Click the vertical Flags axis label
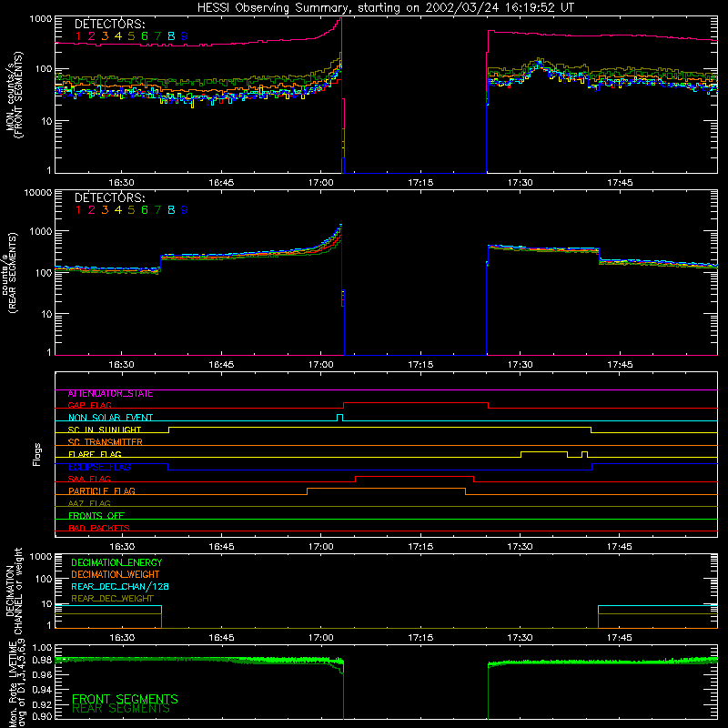Viewport: 728px width, 728px height. (37, 454)
